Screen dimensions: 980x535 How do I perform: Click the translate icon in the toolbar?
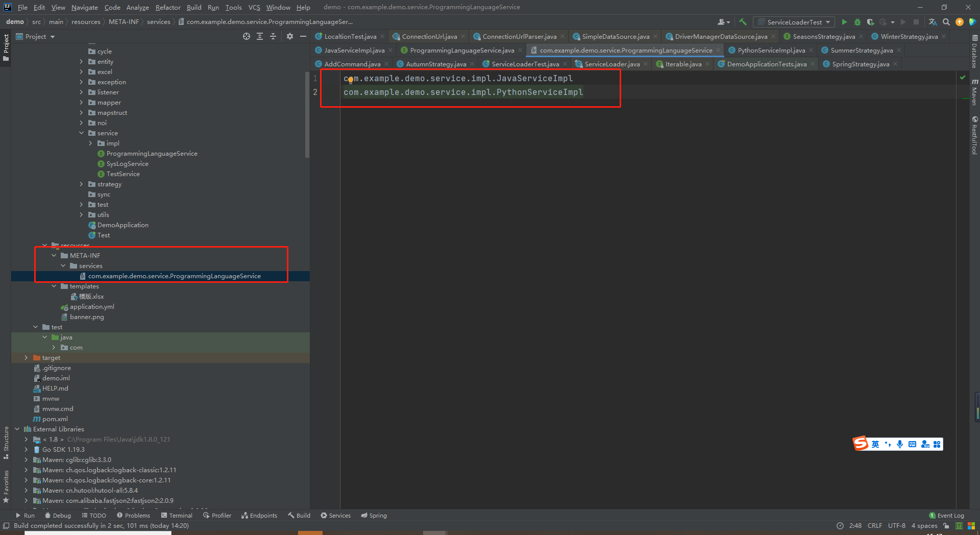tap(933, 22)
